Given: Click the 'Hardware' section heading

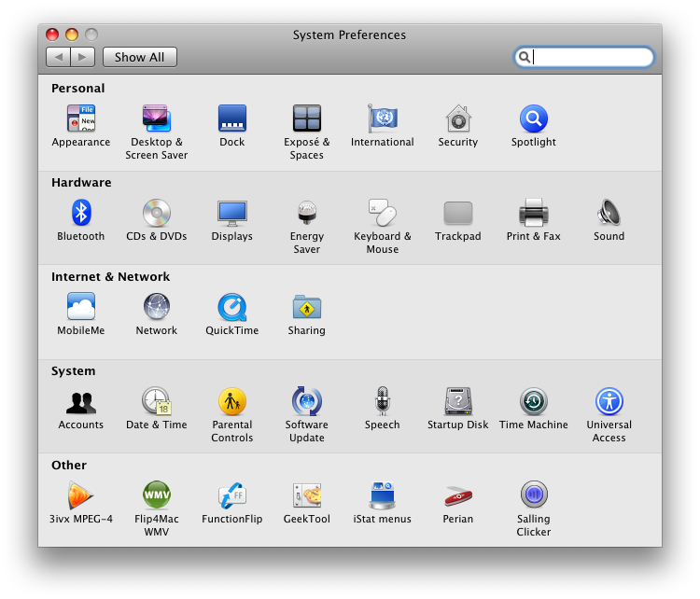Looking at the screenshot, I should tap(81, 183).
